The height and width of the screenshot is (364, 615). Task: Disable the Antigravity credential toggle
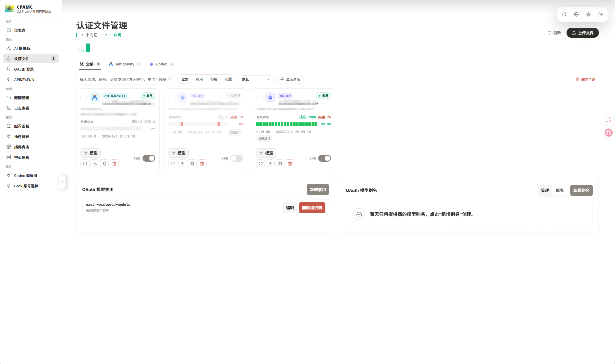(149, 158)
